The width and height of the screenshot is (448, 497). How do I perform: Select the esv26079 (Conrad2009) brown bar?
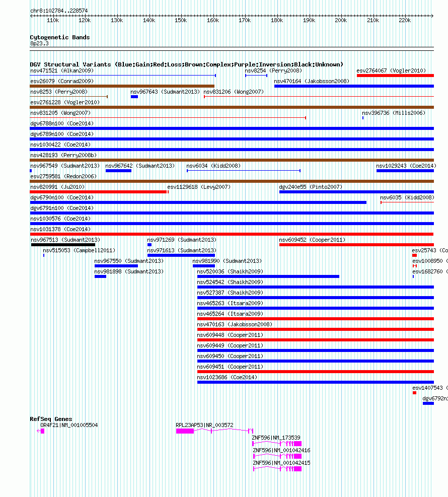point(122,86)
